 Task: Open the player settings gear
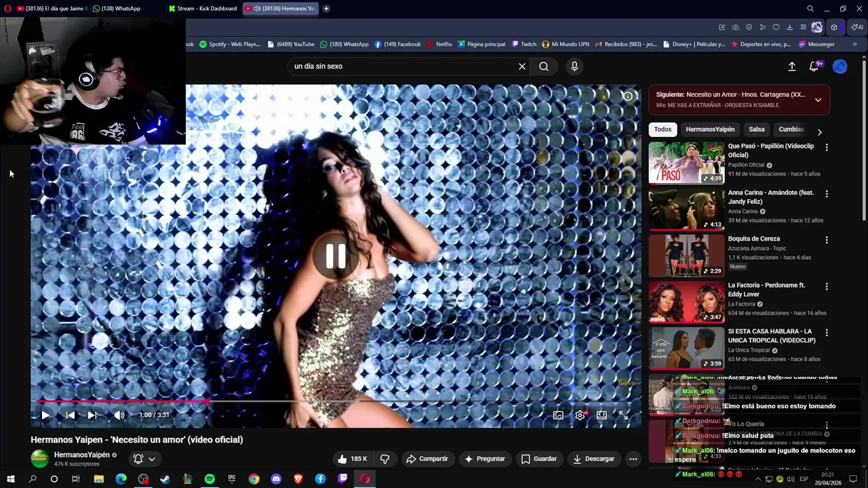(x=580, y=415)
